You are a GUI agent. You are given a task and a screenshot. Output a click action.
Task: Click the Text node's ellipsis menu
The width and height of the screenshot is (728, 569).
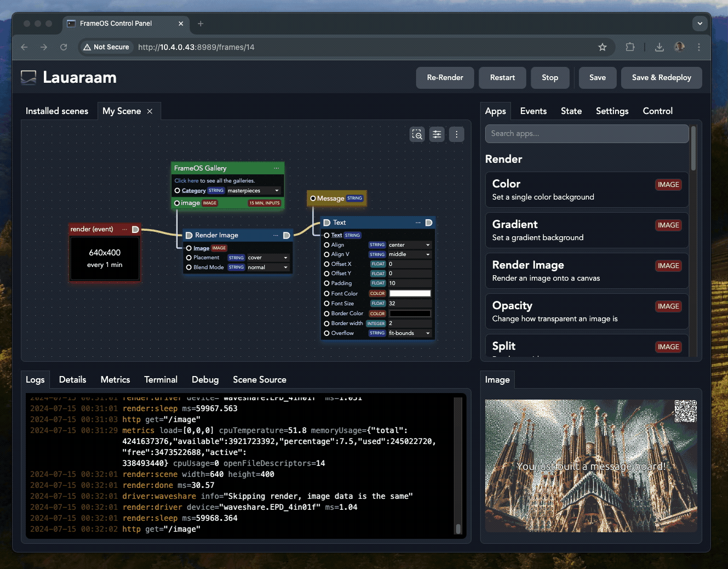(418, 223)
